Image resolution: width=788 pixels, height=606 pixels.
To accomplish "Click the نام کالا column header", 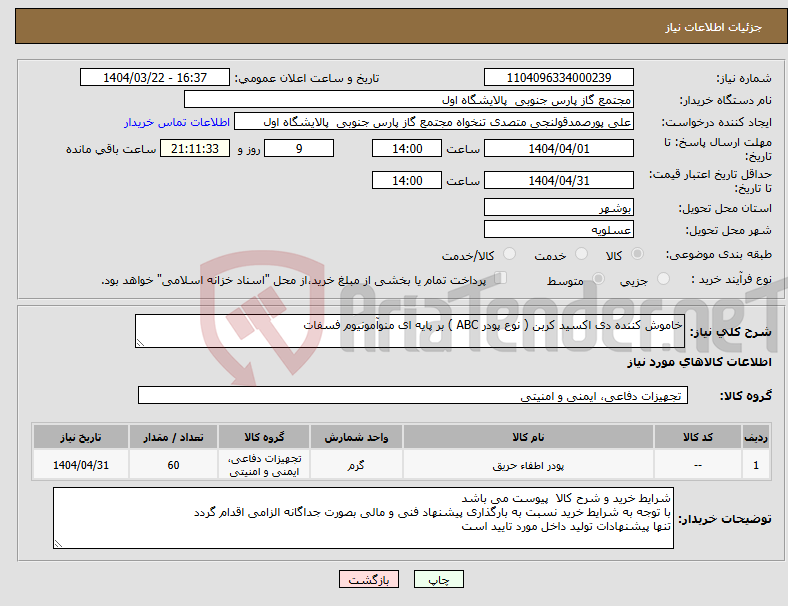I will (528, 437).
